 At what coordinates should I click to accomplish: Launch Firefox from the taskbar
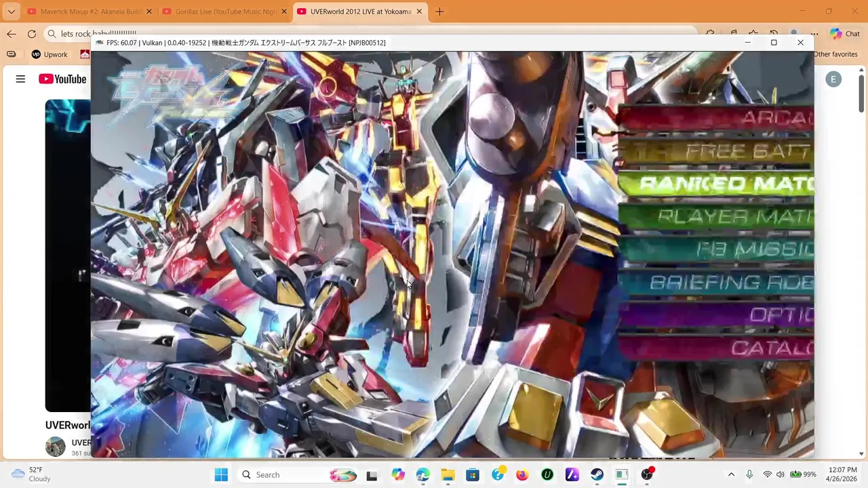point(522,474)
